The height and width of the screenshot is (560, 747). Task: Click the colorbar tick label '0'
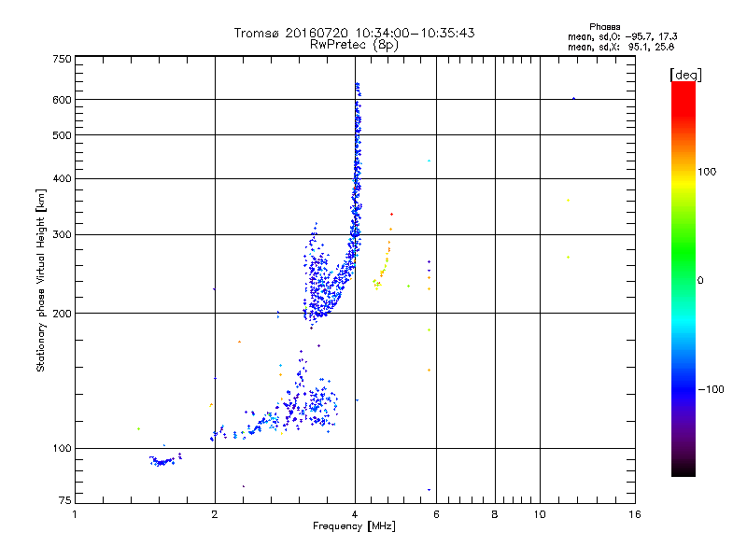(x=700, y=281)
